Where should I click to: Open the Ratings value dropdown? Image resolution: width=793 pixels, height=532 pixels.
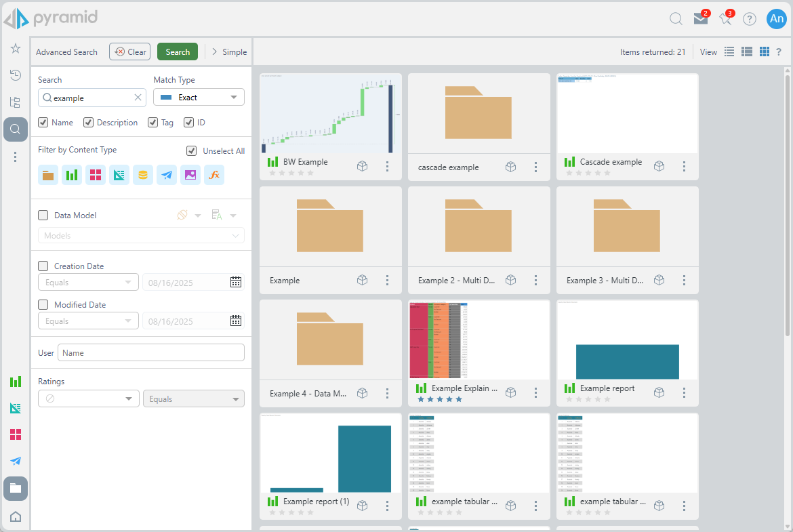point(88,399)
